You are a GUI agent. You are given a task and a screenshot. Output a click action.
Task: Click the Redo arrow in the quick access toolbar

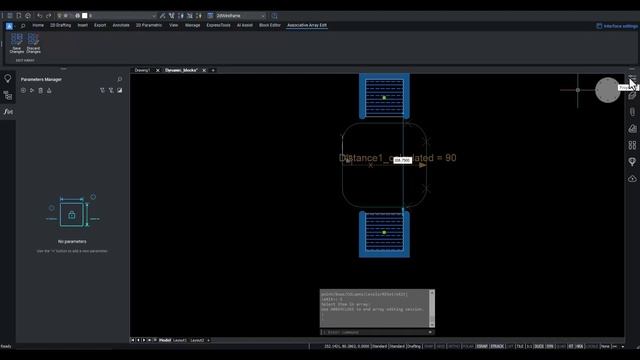point(49,16)
